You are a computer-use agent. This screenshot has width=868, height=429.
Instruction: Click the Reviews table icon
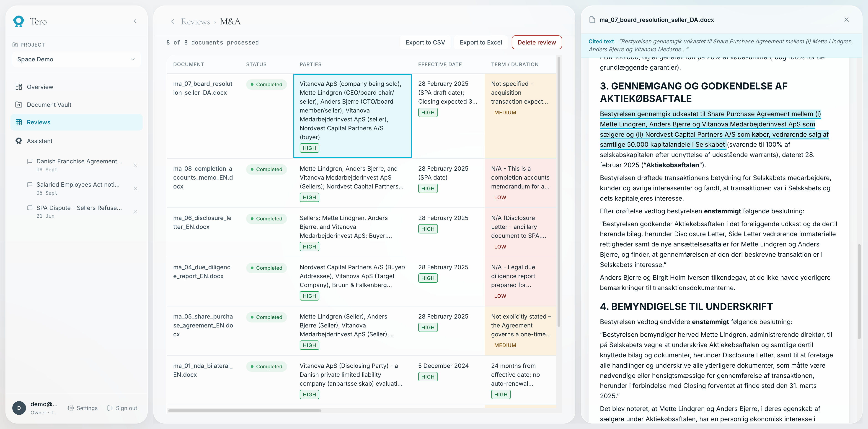coord(18,122)
